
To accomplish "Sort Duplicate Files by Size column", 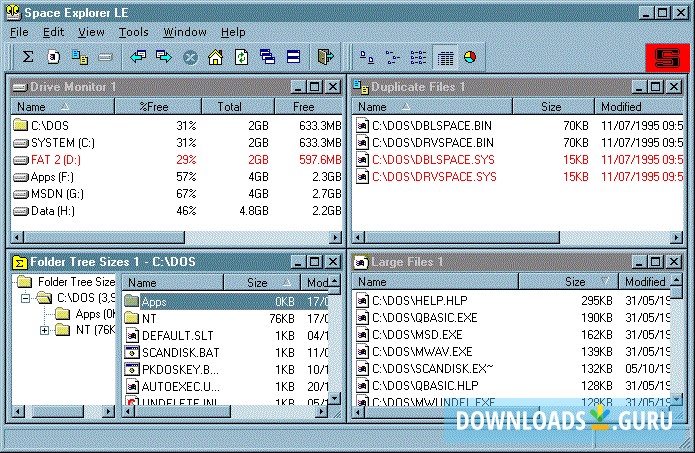I will [553, 107].
